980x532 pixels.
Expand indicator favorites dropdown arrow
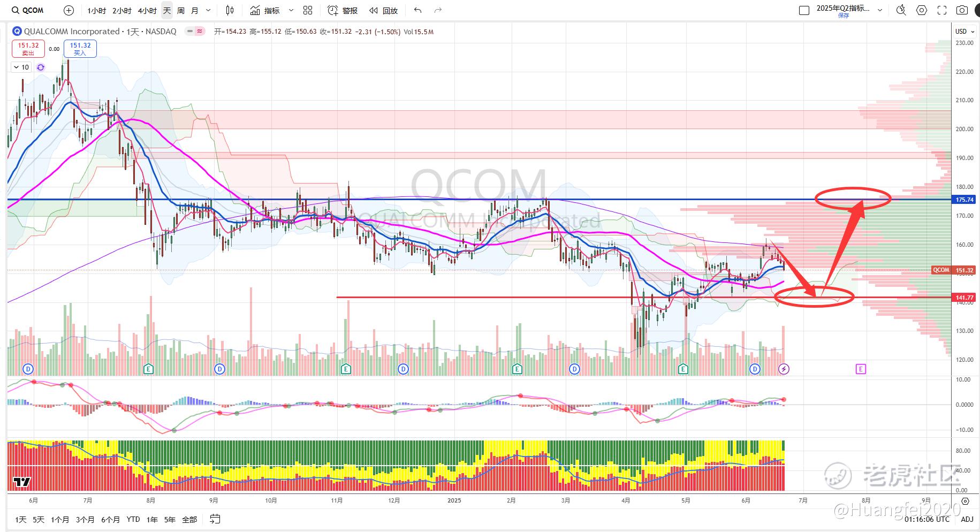(x=291, y=10)
